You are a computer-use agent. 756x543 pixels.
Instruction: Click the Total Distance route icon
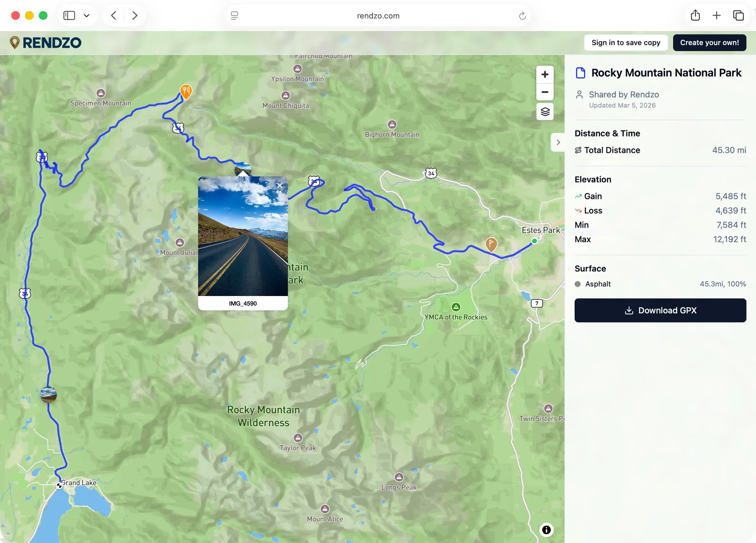pos(578,150)
